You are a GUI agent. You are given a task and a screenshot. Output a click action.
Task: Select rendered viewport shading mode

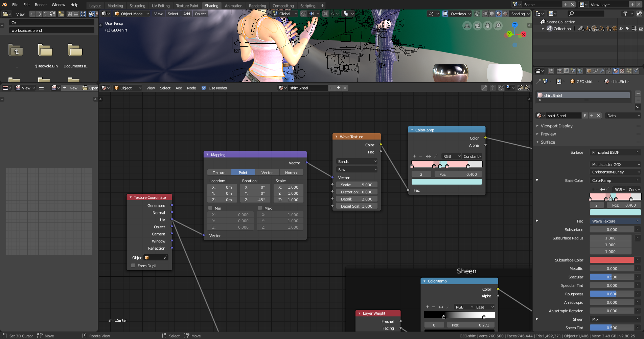pos(505,14)
